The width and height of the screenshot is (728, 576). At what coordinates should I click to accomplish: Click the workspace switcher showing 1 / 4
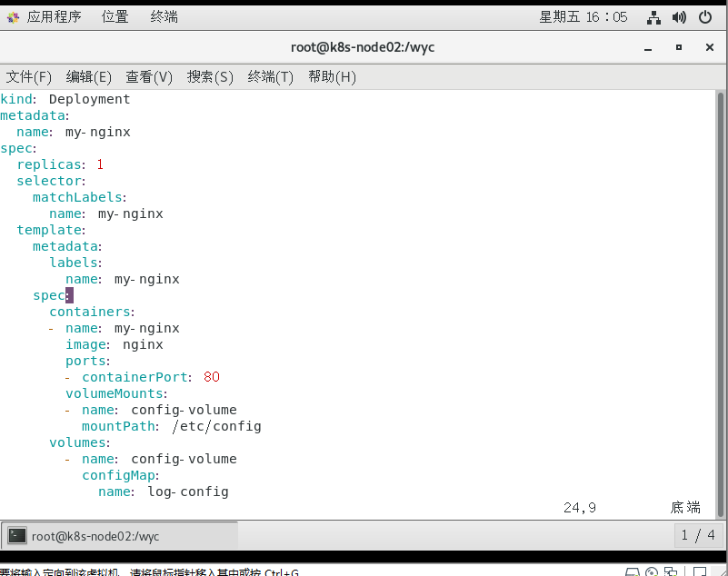698,536
